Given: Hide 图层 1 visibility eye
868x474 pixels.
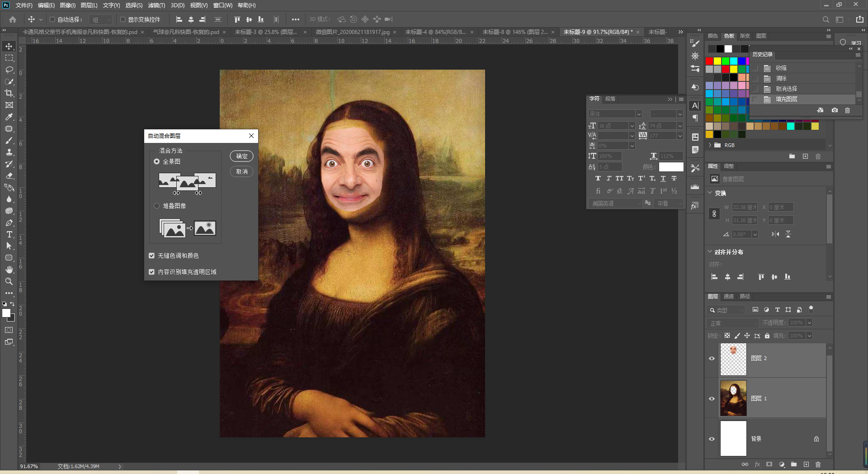Looking at the screenshot, I should tap(712, 398).
